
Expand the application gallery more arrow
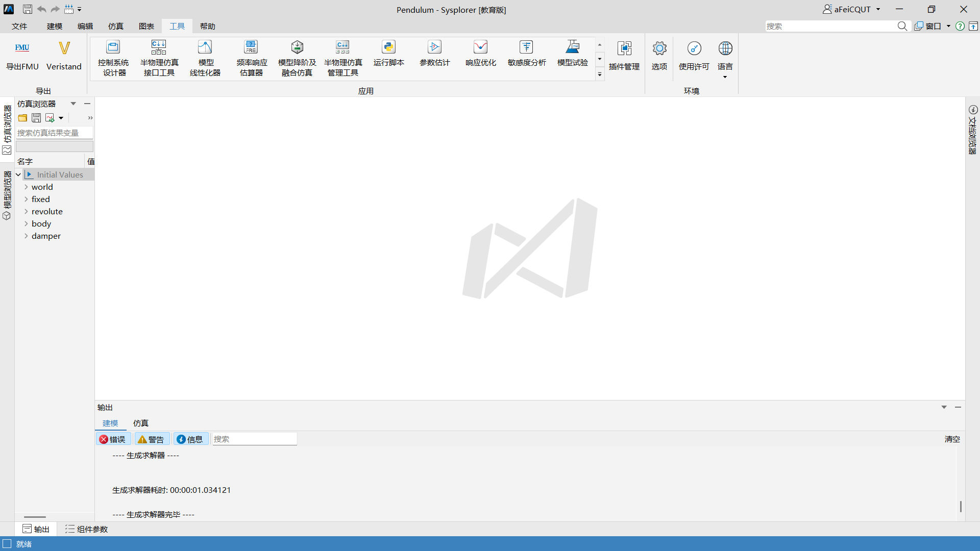(x=600, y=74)
